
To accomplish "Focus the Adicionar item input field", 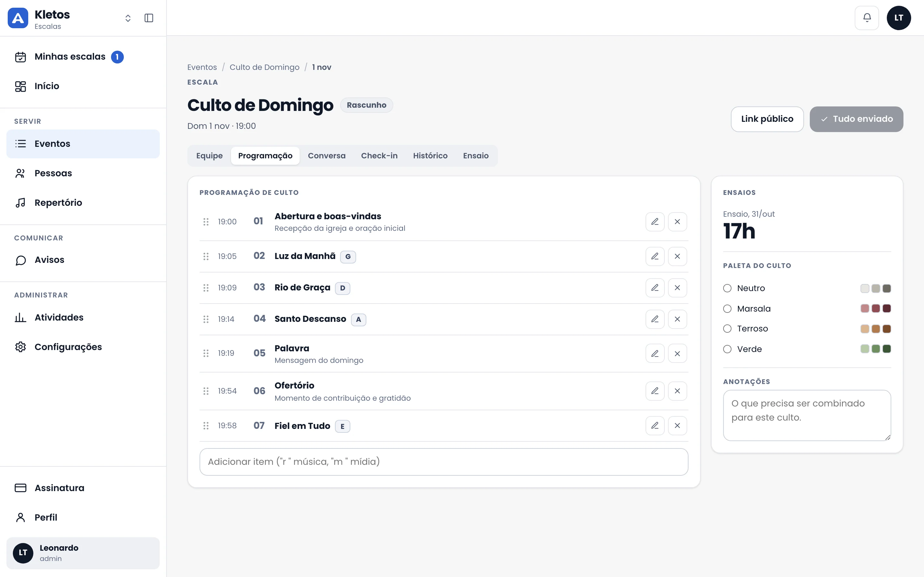I will pos(444,462).
